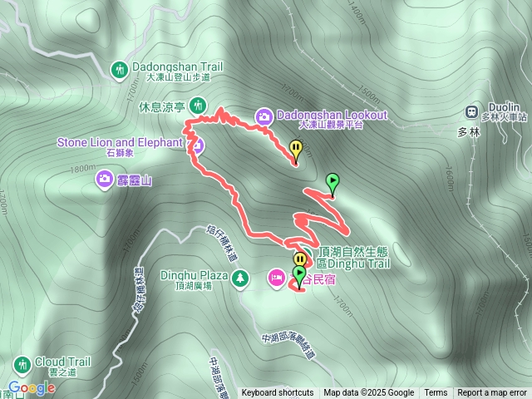Click the upper yellow pause marker
Viewport: 532px width, 399px height.
(x=296, y=150)
